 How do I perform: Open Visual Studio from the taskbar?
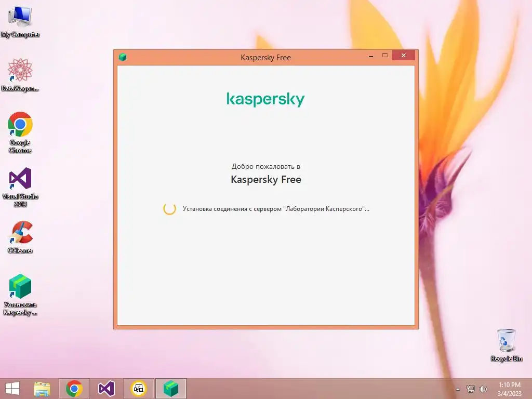[x=107, y=389]
